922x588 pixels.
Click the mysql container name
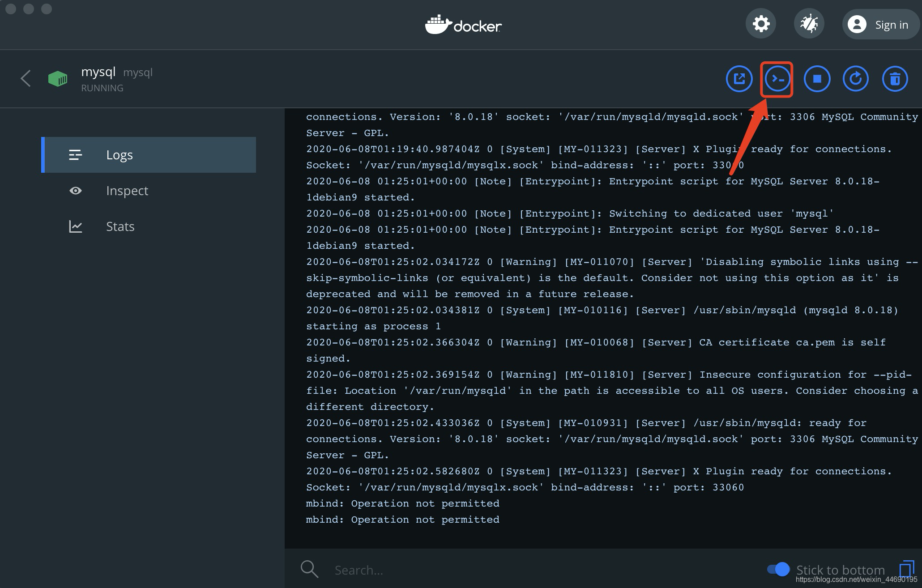[98, 72]
